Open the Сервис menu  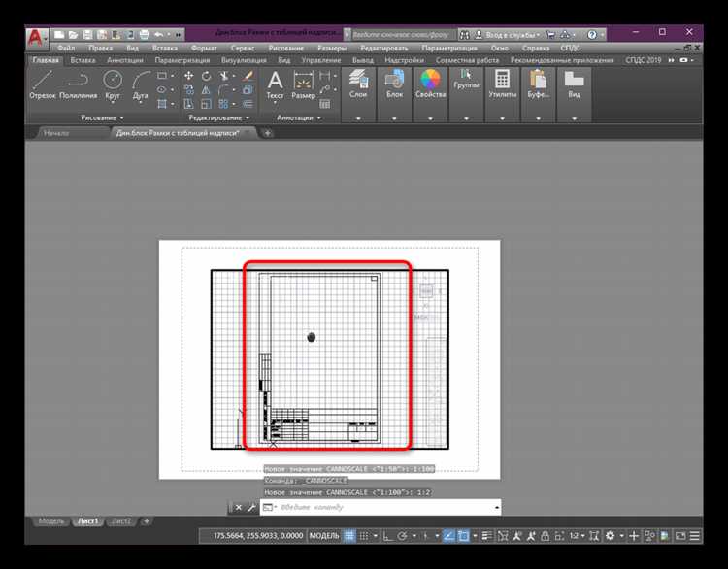click(243, 48)
